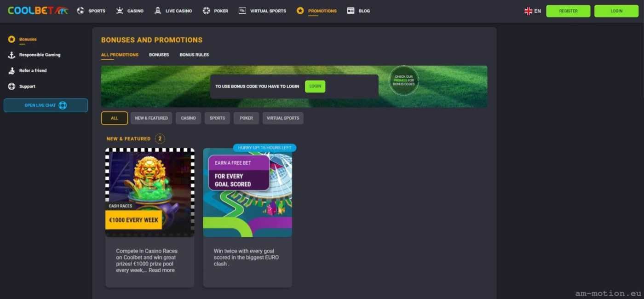Click the Bonuses star icon in sidebar
The height and width of the screenshot is (299, 644).
coord(11,39)
